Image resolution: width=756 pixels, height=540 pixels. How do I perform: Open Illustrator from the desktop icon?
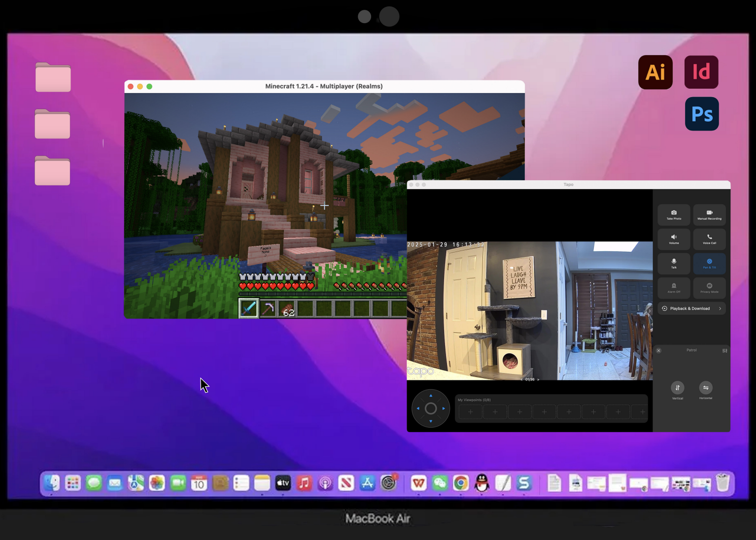tap(655, 72)
